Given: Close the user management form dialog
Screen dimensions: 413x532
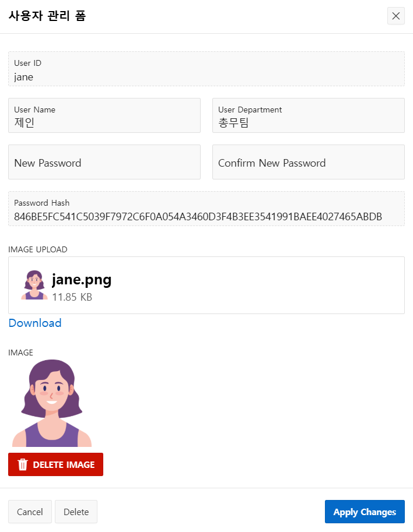Looking at the screenshot, I should 395,16.
